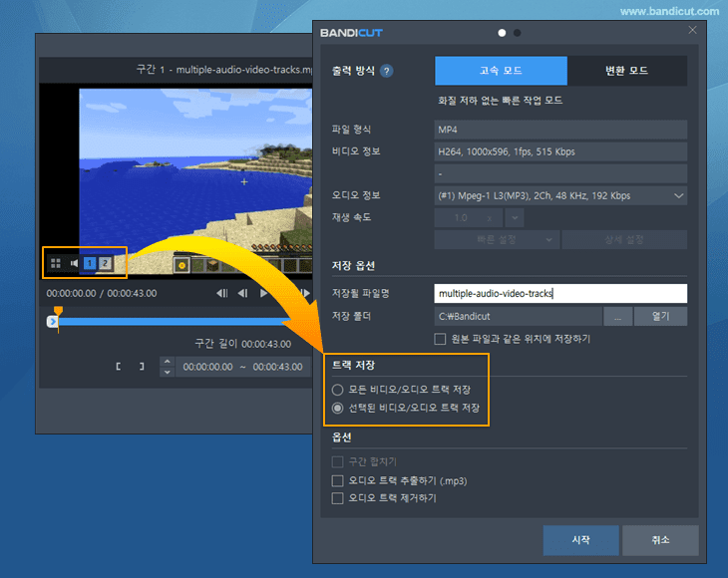Click the 재생 속도 value 1.0 field
The height and width of the screenshot is (578, 728).
[x=469, y=218]
